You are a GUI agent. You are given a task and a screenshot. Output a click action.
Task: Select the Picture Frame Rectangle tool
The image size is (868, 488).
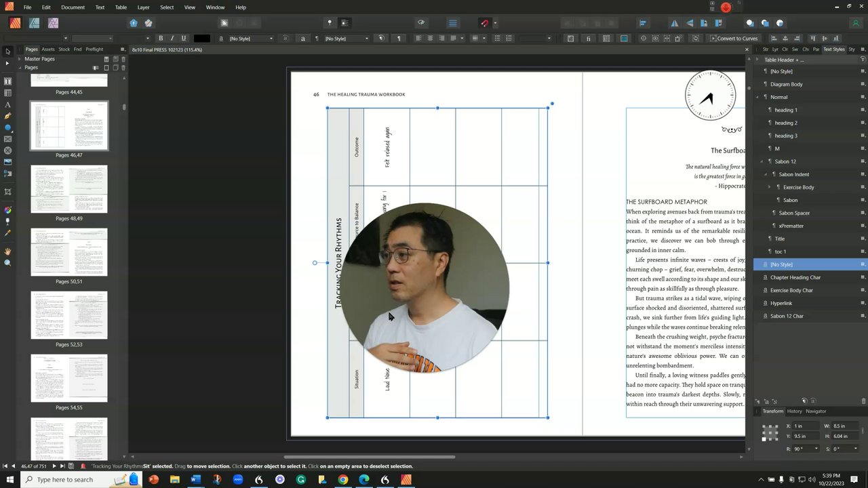(7, 139)
